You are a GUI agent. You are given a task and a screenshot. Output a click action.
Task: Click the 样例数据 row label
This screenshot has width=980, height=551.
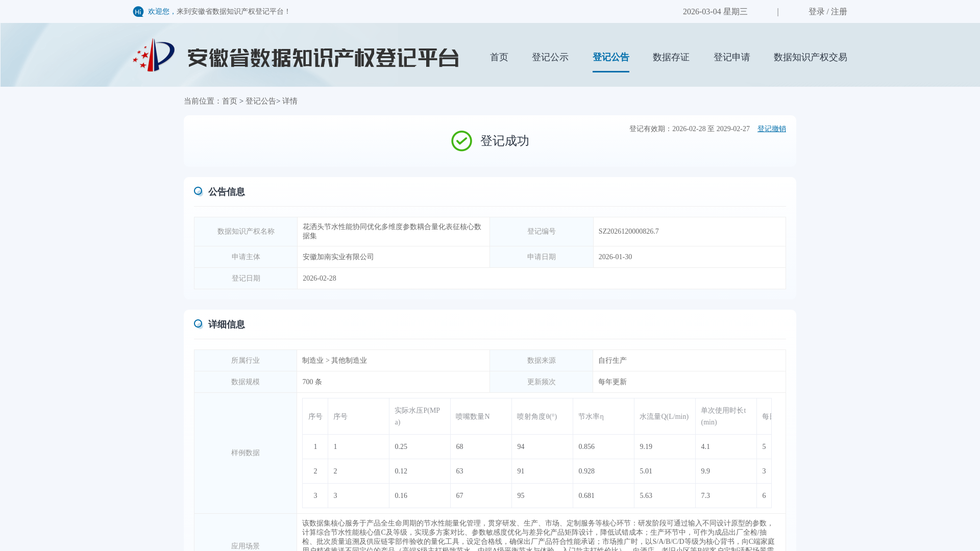click(x=245, y=453)
